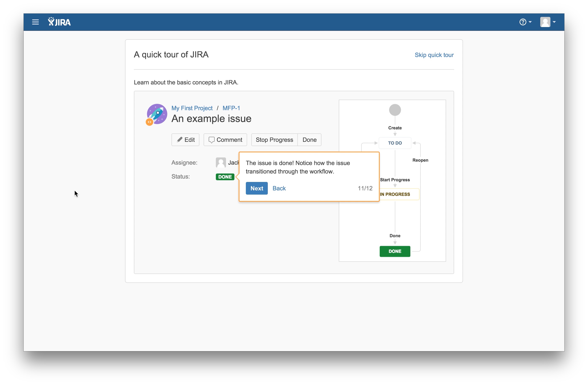Click the Done transition label above DONE node

click(395, 236)
